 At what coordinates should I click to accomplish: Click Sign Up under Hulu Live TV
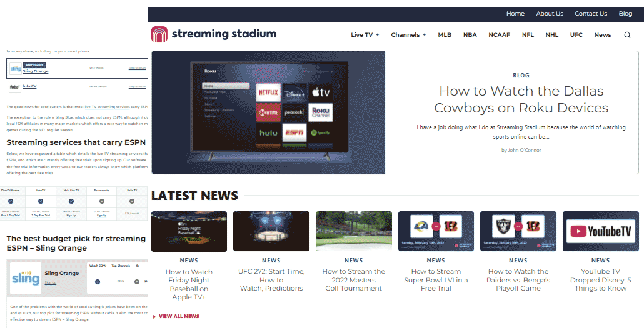tap(71, 215)
